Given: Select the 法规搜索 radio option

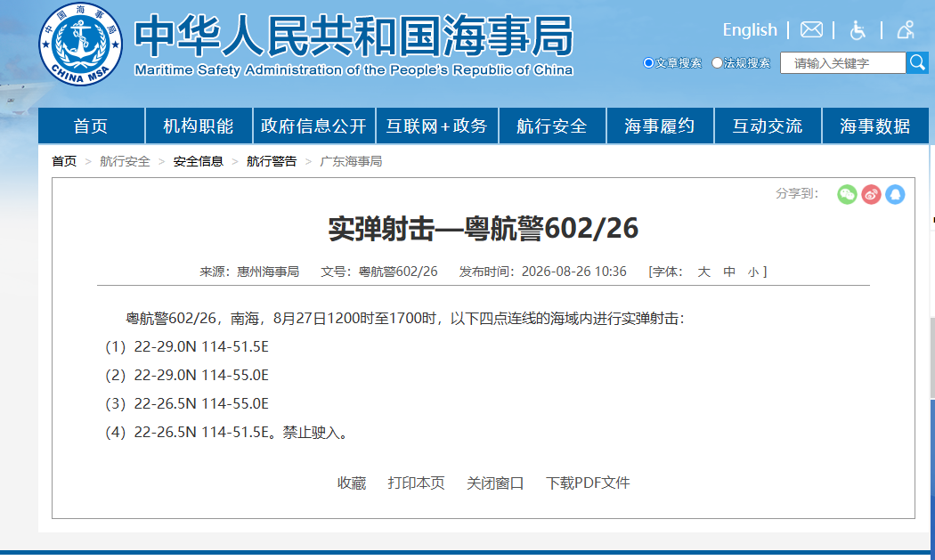Looking at the screenshot, I should point(718,62).
